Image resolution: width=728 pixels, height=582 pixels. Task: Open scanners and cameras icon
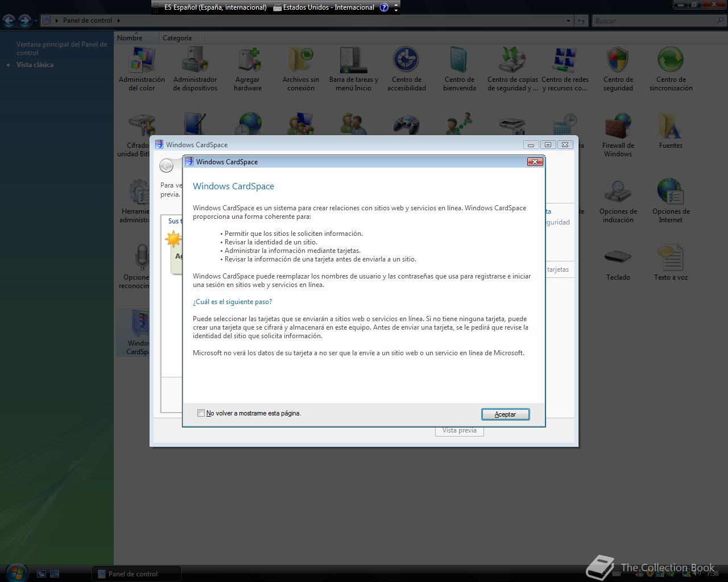(x=512, y=125)
